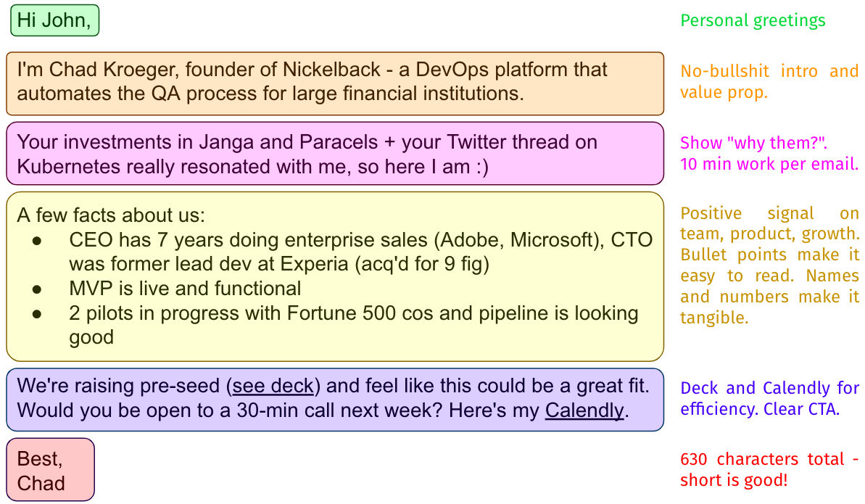
Task: Click the 'No-bullshit intro and value prop' note
Action: [769, 82]
